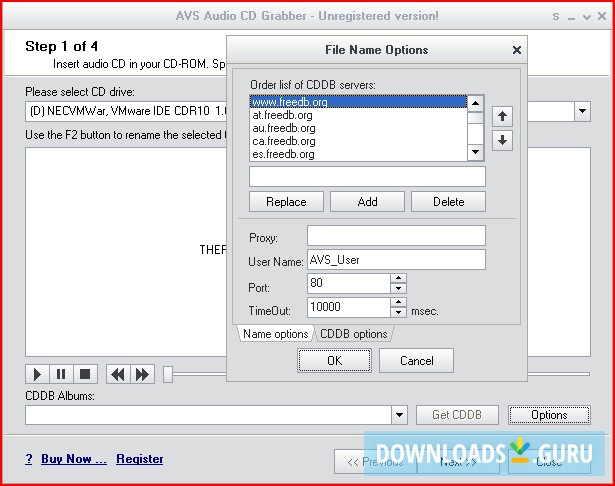Click the Get CDDB button
Screen dimensions: 615x486
[457, 415]
